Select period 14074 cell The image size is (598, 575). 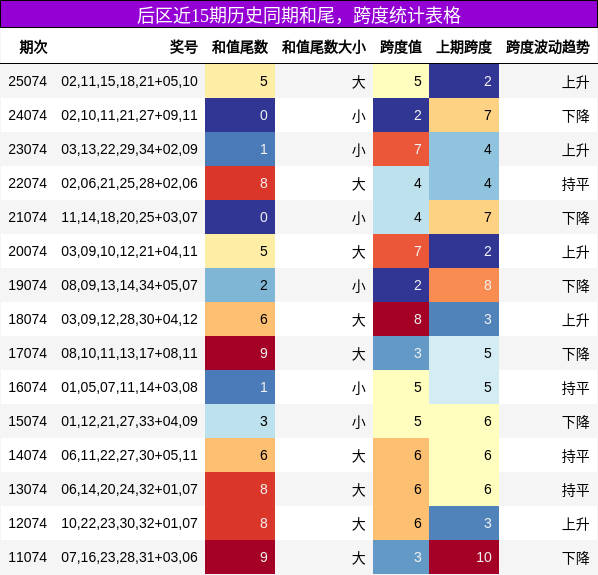[x=27, y=455]
